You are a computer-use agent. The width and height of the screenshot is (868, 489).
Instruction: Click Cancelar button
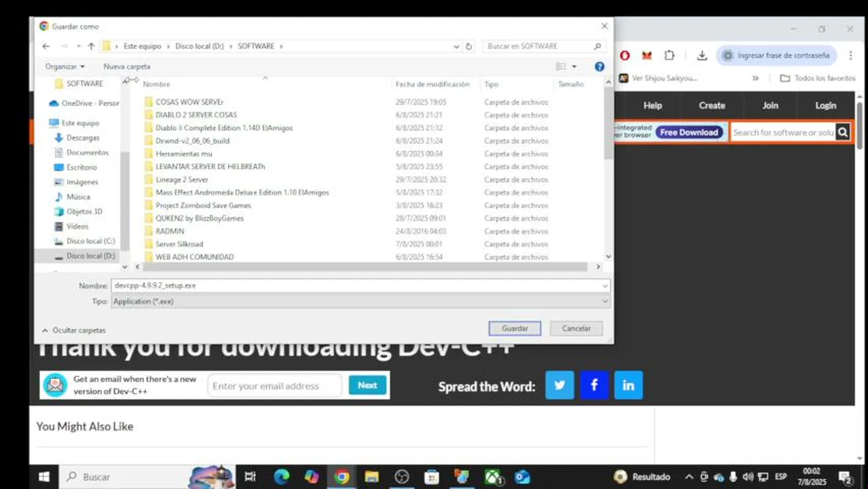coord(576,328)
